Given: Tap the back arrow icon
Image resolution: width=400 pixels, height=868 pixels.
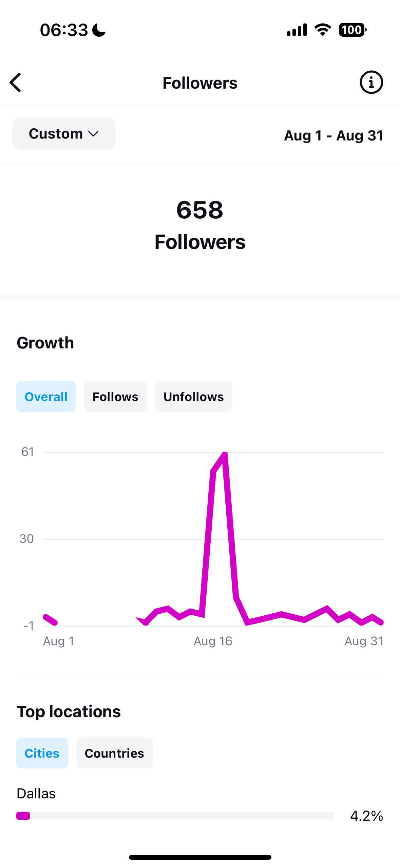Looking at the screenshot, I should coord(16,83).
